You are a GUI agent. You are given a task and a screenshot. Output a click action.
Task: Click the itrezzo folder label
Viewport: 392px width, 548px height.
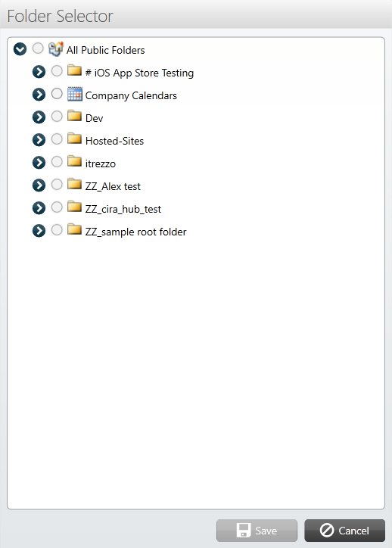(101, 163)
